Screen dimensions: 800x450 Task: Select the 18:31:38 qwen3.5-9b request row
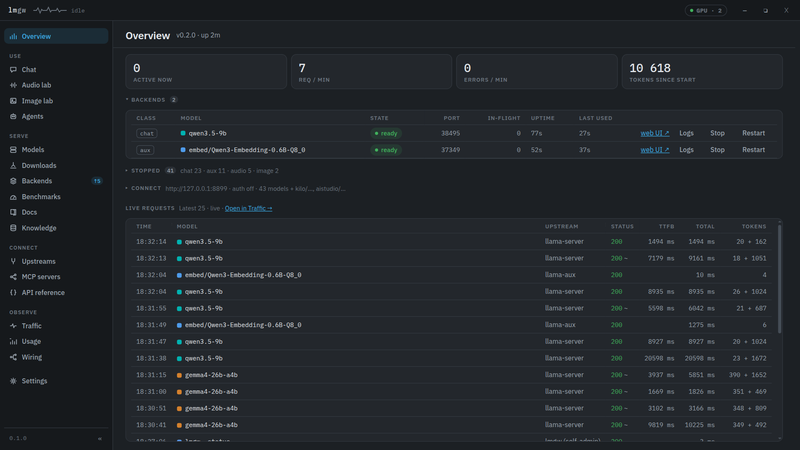(452, 358)
